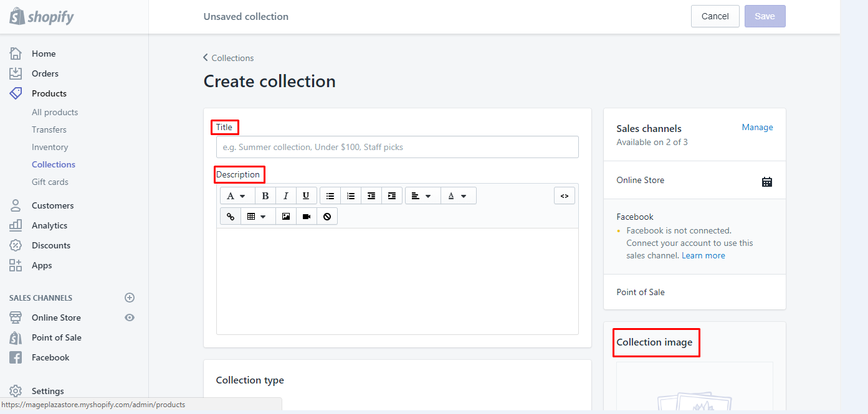Viewport: 868px width, 414px height.
Task: Insert a numbered list
Action: click(351, 195)
